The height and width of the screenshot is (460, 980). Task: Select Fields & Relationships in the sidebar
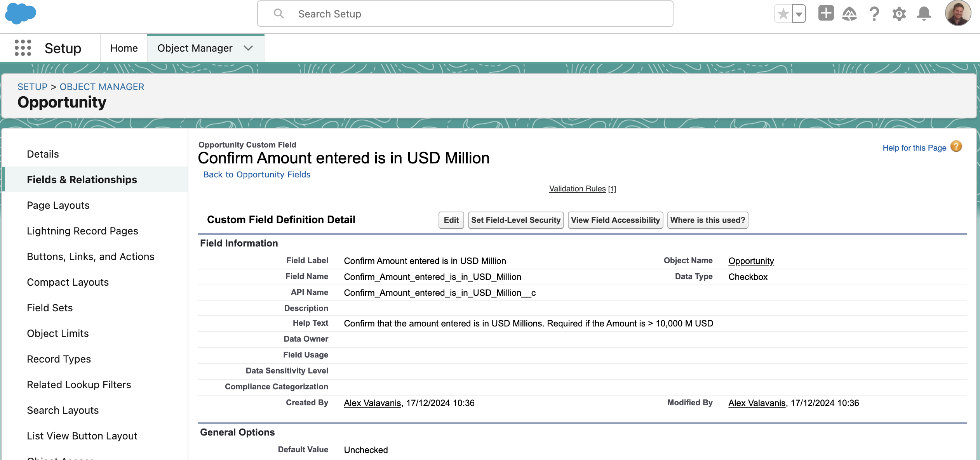[82, 179]
